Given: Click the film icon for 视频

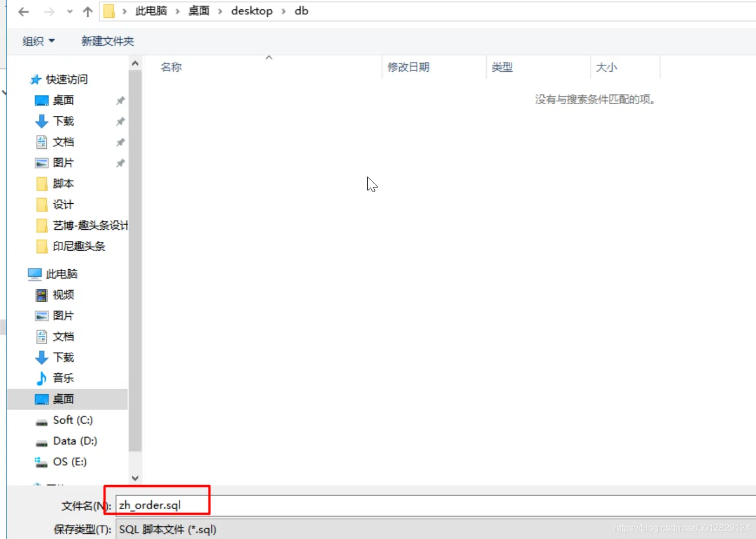Looking at the screenshot, I should tap(42, 295).
